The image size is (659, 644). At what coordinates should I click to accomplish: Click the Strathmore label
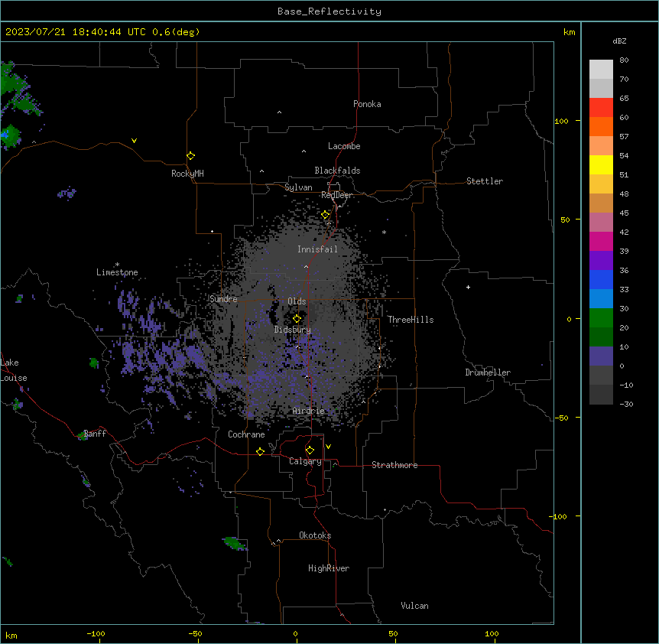(394, 465)
